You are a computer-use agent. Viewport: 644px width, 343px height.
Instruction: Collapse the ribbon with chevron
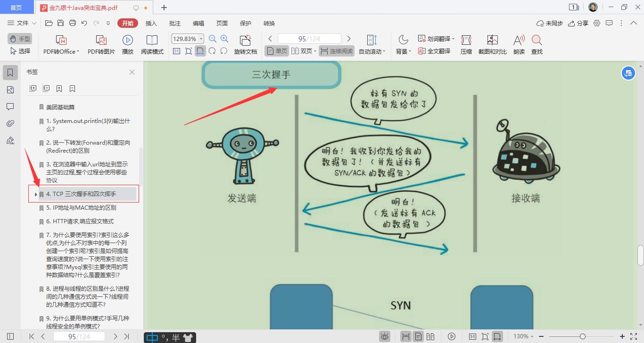pyautogui.click(x=635, y=23)
